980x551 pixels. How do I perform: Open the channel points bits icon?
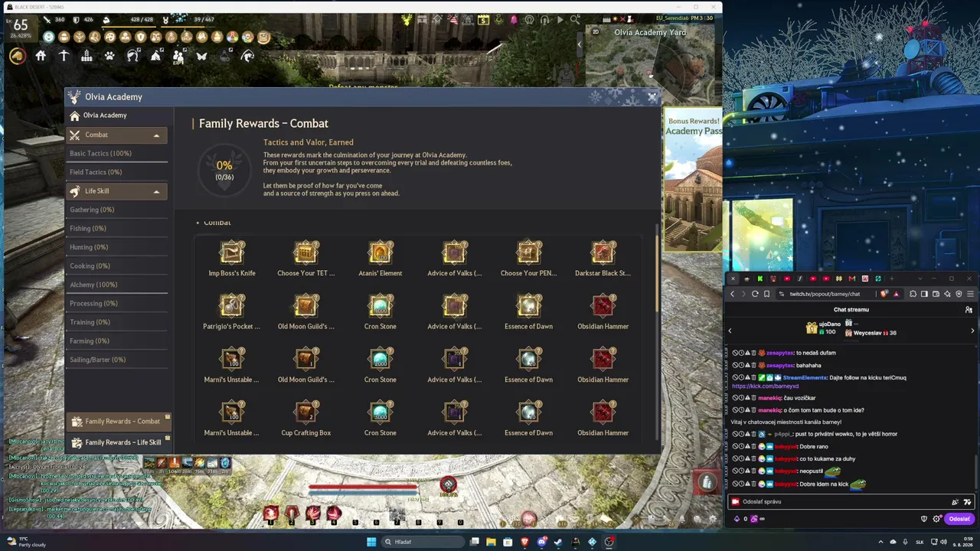[x=737, y=519]
